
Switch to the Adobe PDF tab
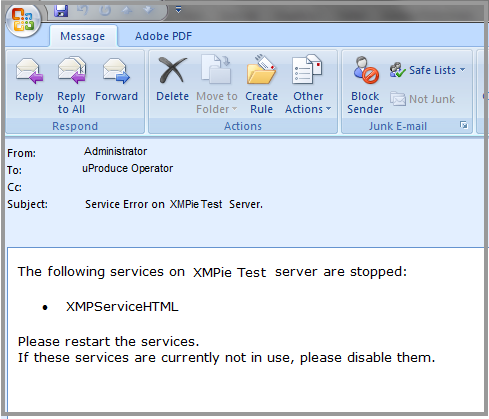163,36
